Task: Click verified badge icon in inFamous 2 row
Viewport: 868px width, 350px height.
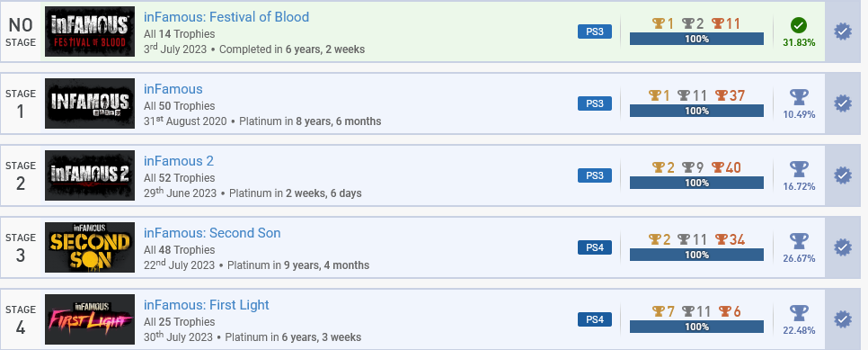Action: click(843, 175)
